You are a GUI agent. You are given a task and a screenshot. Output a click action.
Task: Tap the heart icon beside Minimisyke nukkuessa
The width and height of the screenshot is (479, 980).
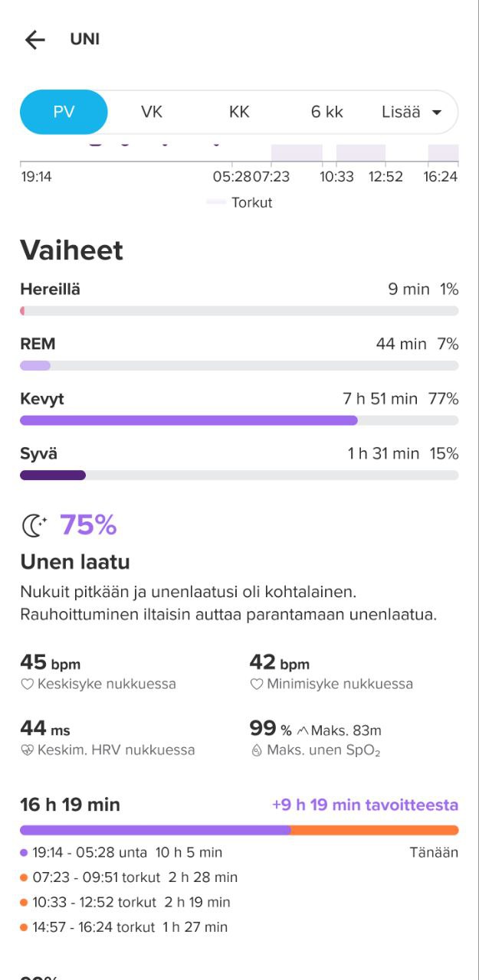257,684
